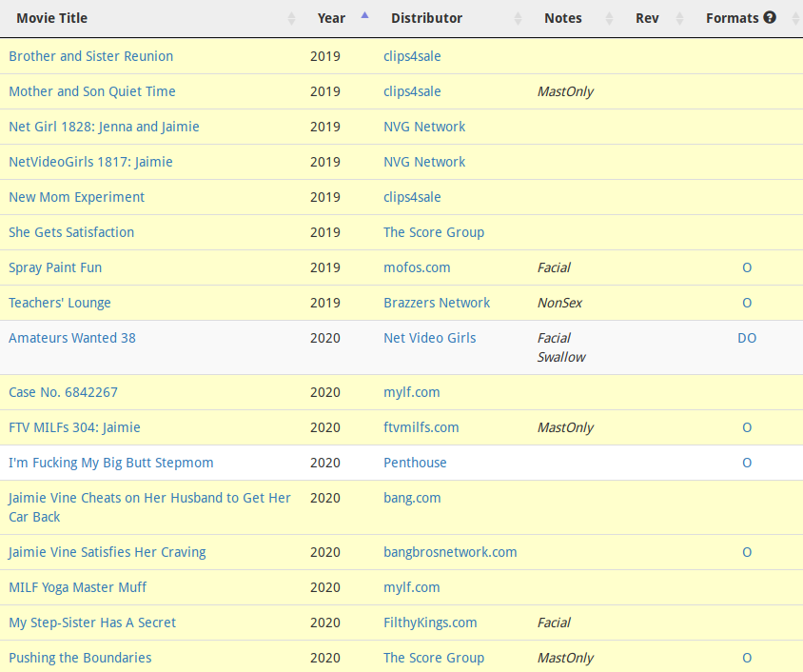Click the sort arrows beside Movie Title
803x672 pixels.
coord(291,18)
